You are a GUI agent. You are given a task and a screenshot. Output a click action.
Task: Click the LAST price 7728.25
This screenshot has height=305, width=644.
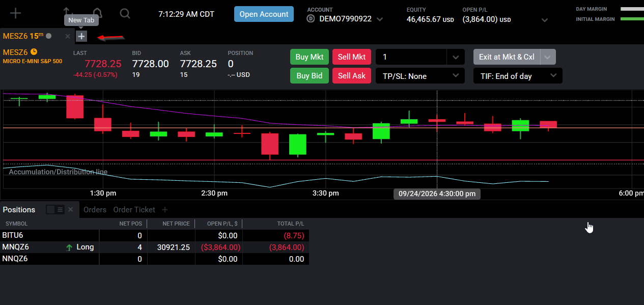103,64
